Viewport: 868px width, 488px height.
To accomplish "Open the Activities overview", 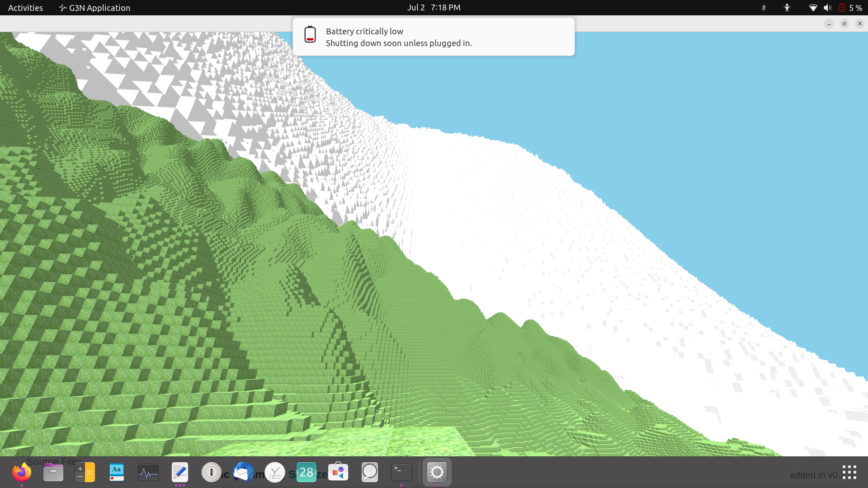I will (25, 8).
